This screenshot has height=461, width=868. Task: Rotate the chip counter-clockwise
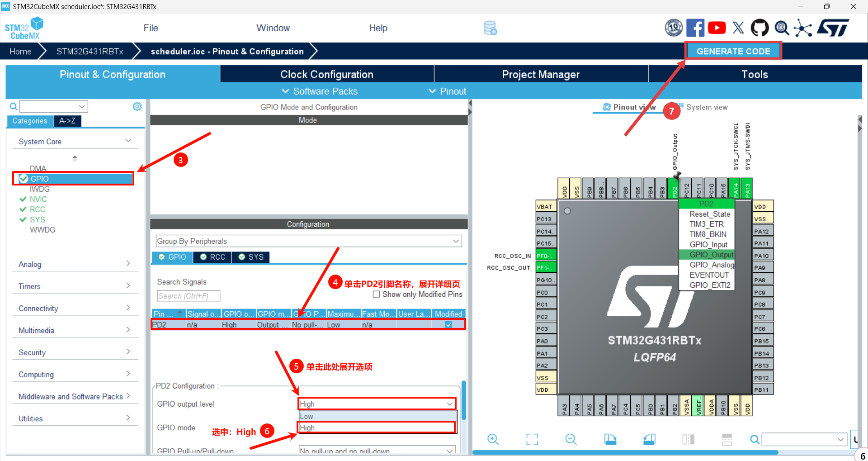650,439
